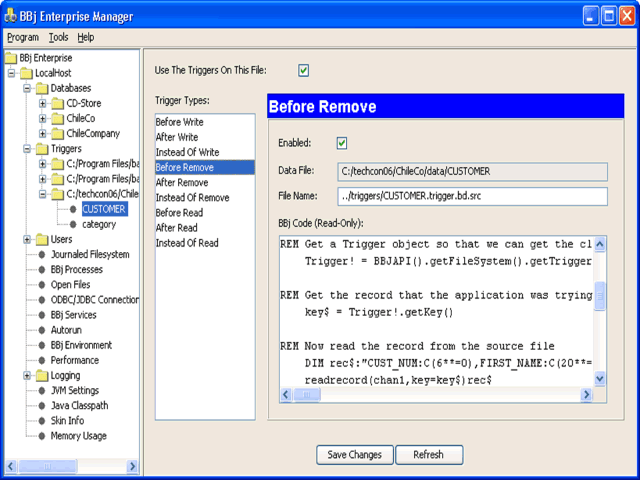
Task: Open the Program menu
Action: [x=23, y=38]
